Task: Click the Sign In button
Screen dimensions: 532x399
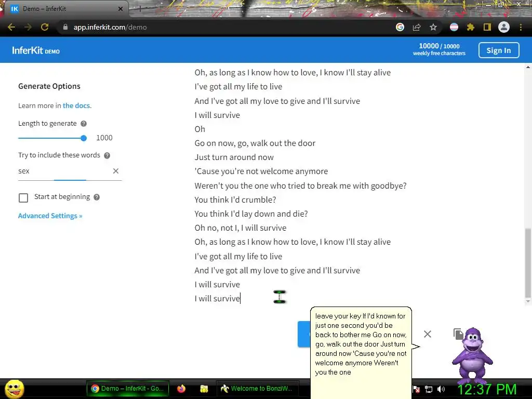Action: coord(499,50)
